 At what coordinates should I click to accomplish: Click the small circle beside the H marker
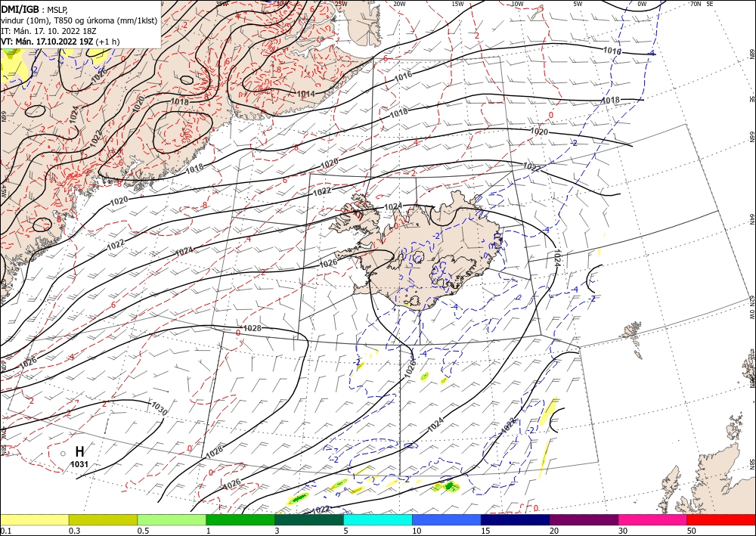coord(63,454)
